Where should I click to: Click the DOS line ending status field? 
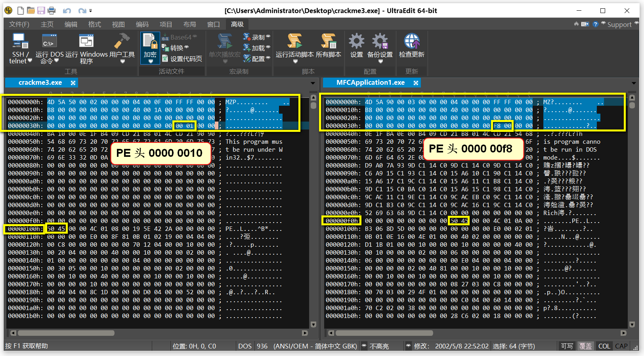[x=245, y=346]
